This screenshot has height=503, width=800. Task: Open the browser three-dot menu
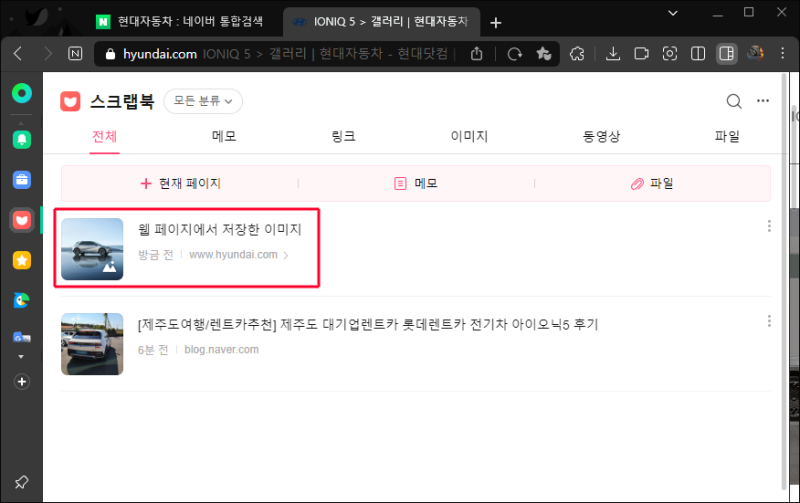pos(783,53)
